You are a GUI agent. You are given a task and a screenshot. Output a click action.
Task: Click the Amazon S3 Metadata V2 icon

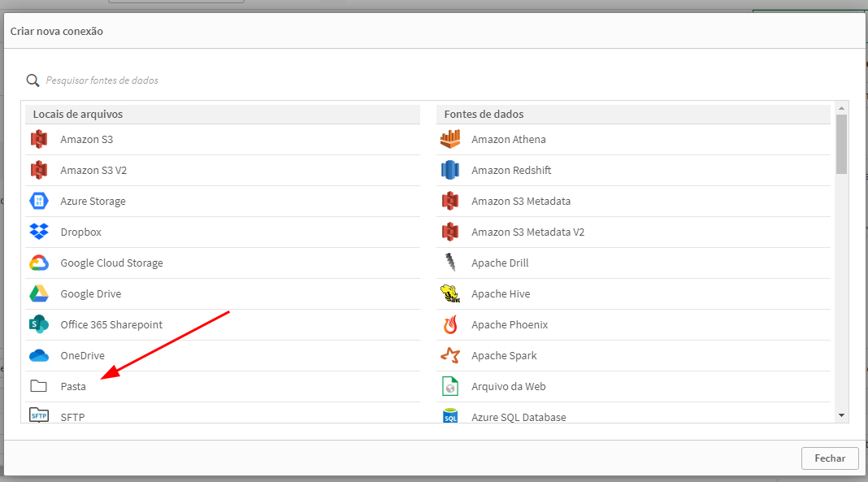coord(450,232)
